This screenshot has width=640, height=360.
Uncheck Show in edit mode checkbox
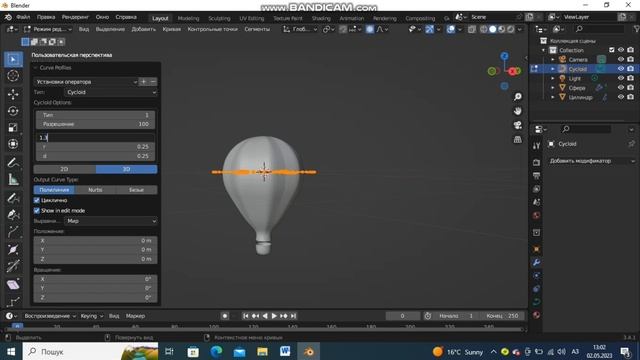tap(37, 211)
